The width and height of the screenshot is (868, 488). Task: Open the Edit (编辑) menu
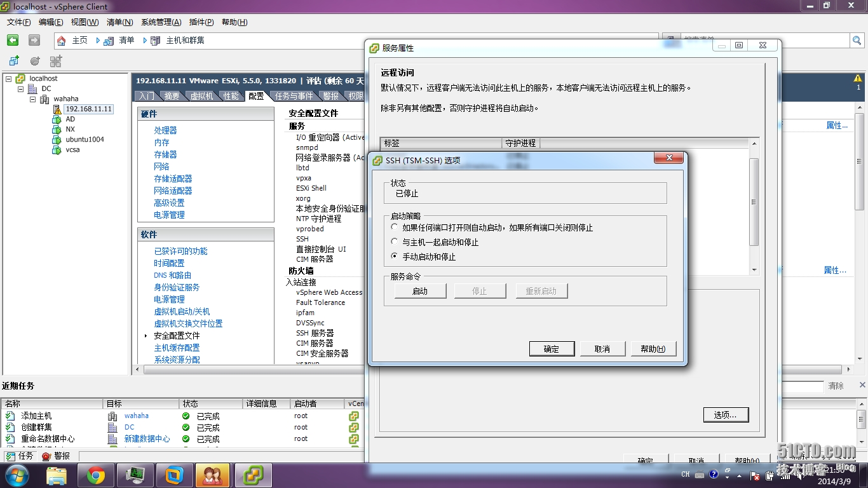click(51, 22)
